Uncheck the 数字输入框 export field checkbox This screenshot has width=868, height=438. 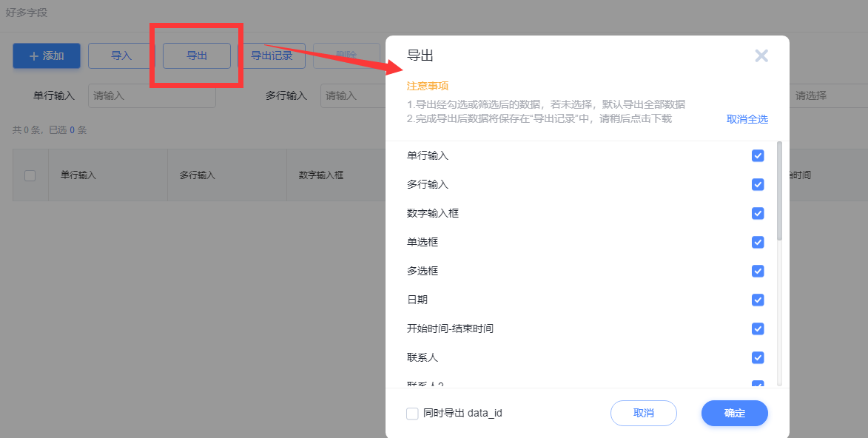[x=758, y=213]
